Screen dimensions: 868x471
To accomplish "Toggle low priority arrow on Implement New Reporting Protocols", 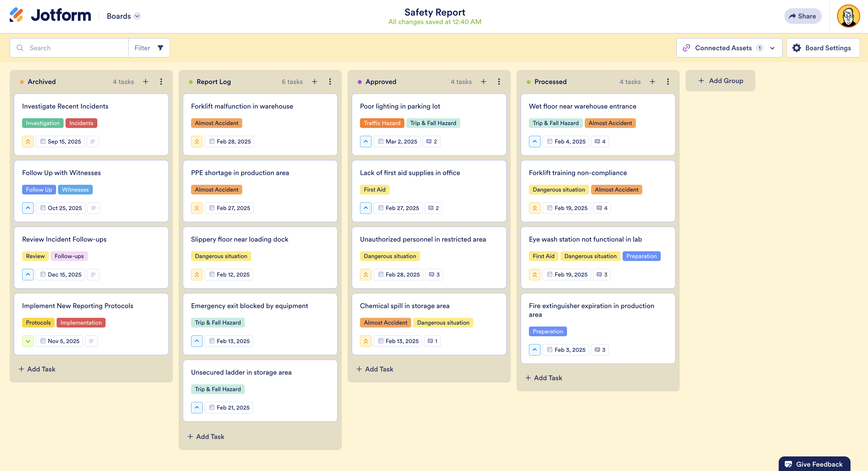I will tap(28, 341).
